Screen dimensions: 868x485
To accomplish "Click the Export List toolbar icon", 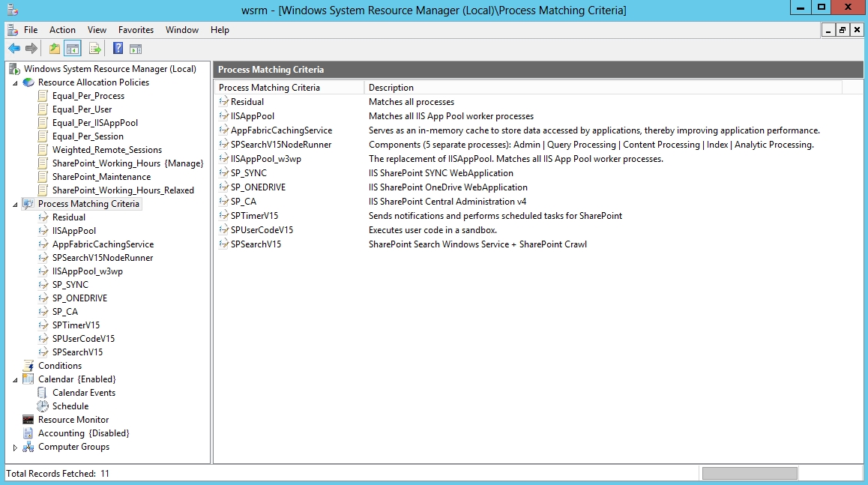I will point(95,49).
